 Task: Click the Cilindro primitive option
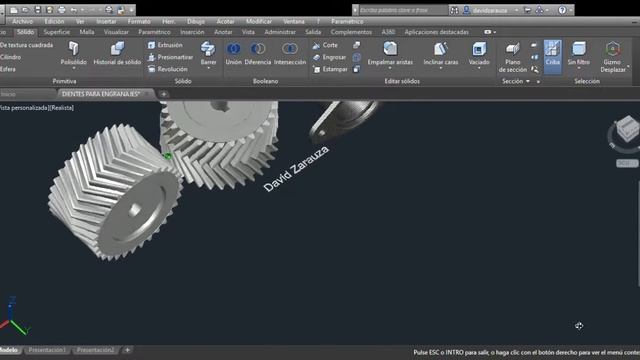[11, 57]
